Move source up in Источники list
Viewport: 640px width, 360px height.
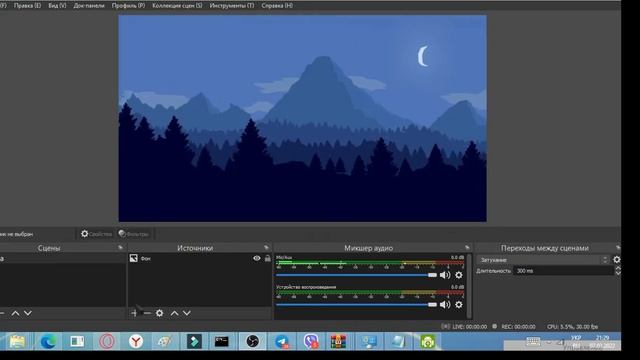tap(174, 313)
